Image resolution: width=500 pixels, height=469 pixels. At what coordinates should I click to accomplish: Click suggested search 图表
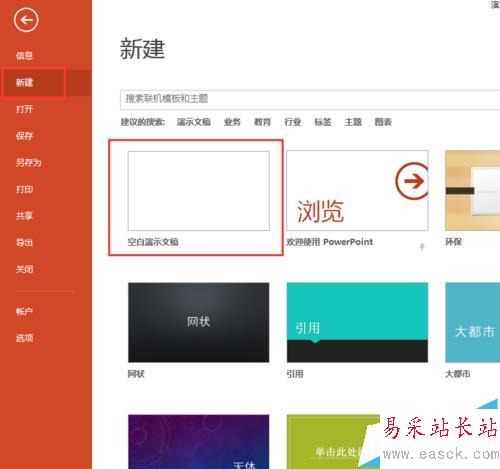tap(383, 122)
